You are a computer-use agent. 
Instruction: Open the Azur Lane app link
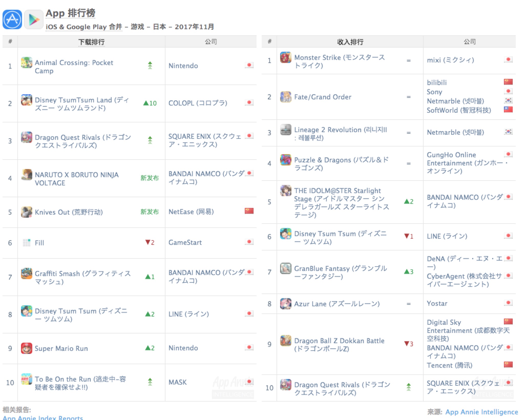tap(337, 304)
